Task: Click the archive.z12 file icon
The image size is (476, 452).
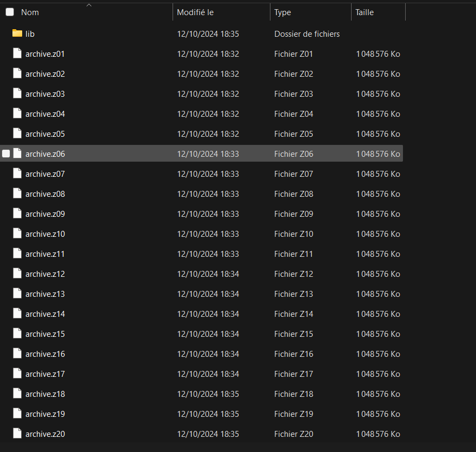Action: tap(17, 274)
